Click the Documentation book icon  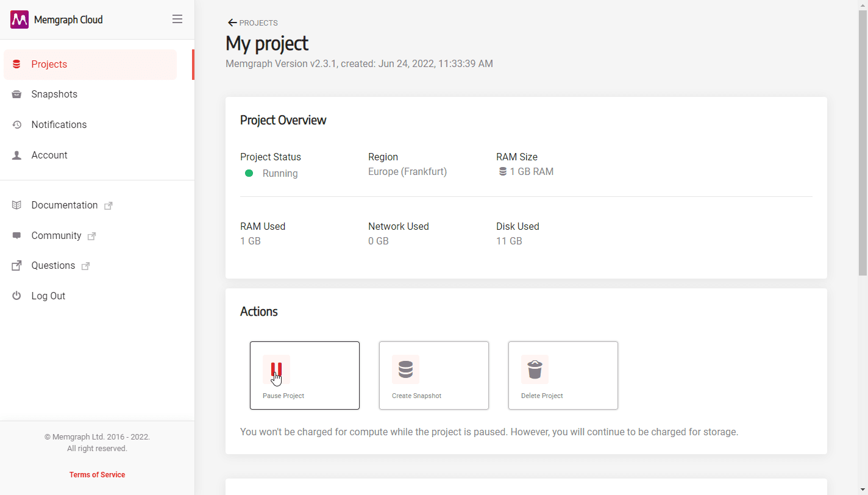click(17, 205)
